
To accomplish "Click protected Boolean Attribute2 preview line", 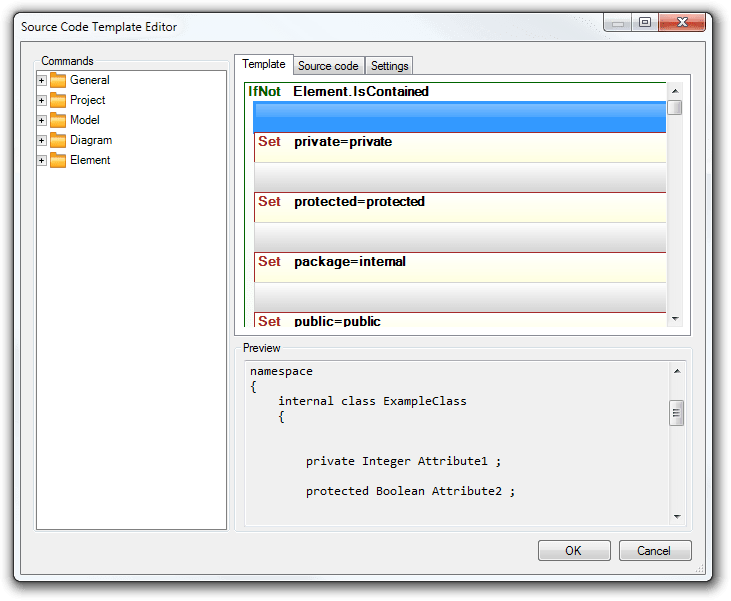I will [x=410, y=491].
